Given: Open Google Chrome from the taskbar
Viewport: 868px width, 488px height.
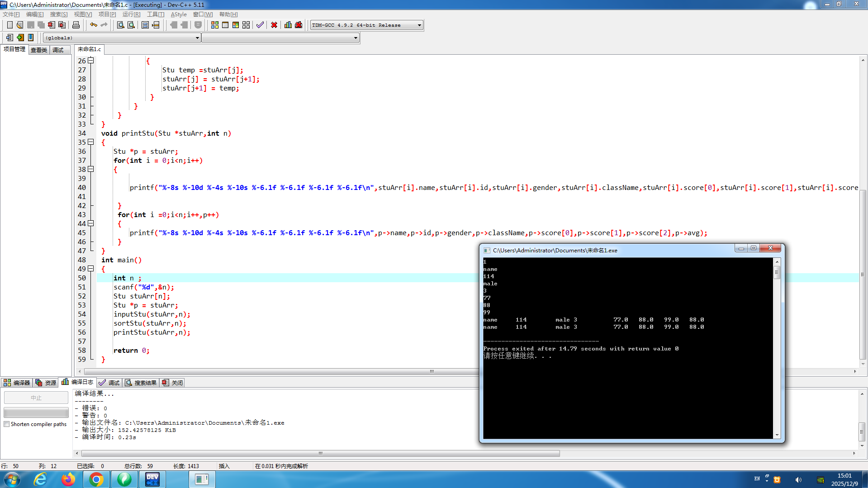Looking at the screenshot, I should 96,479.
